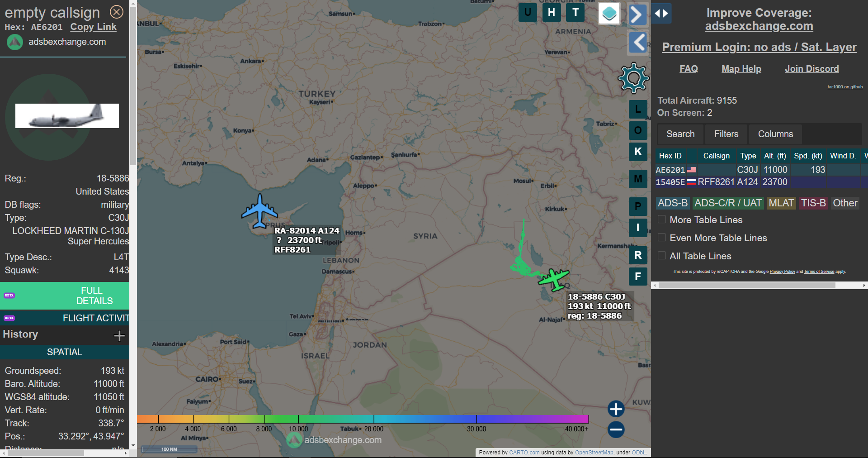Open the Map Help link
The width and height of the screenshot is (868, 458).
(741, 69)
